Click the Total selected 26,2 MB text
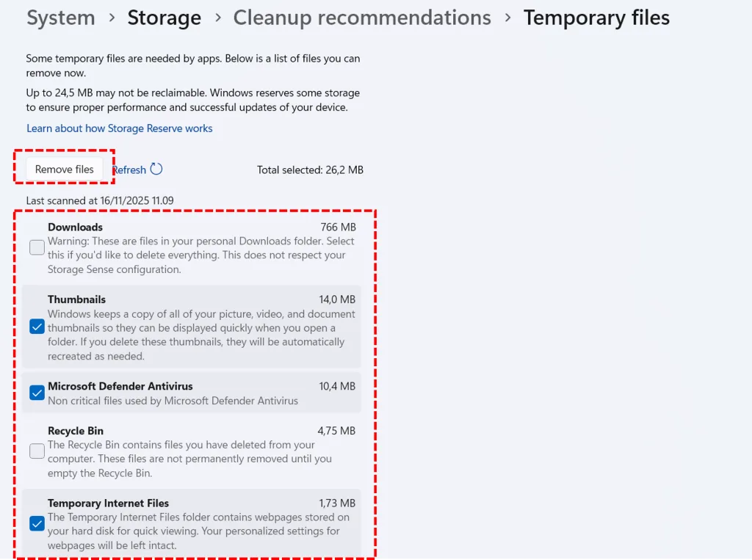Viewport: 752px width, 560px height. tap(310, 170)
